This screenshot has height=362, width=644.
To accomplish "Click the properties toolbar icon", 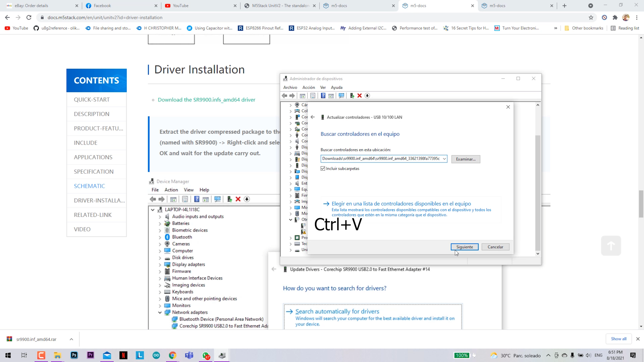I will click(x=313, y=96).
